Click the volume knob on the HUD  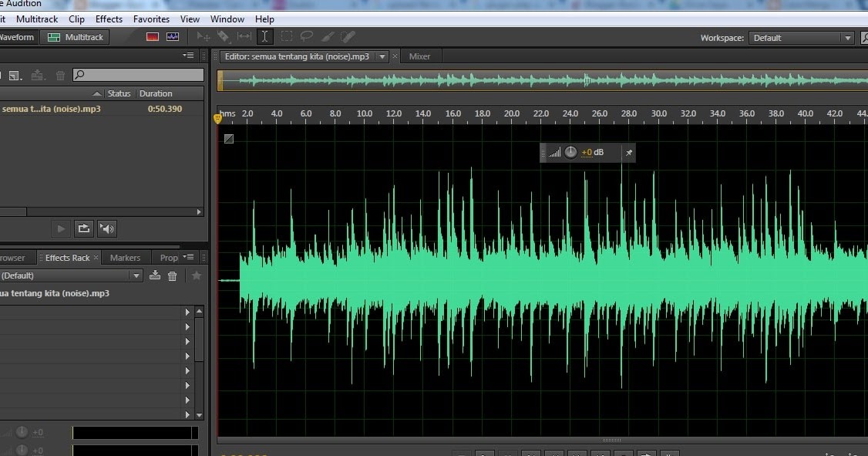pyautogui.click(x=570, y=153)
